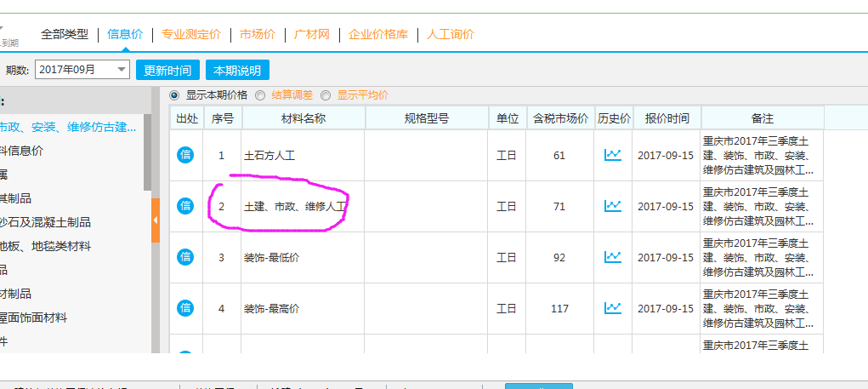Click 备注 cell in 土石方人工 row
868x389 pixels.
[763, 155]
